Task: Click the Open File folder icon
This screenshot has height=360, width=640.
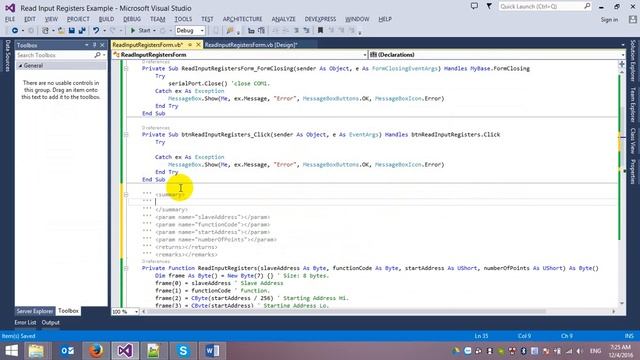Action: click(61, 31)
